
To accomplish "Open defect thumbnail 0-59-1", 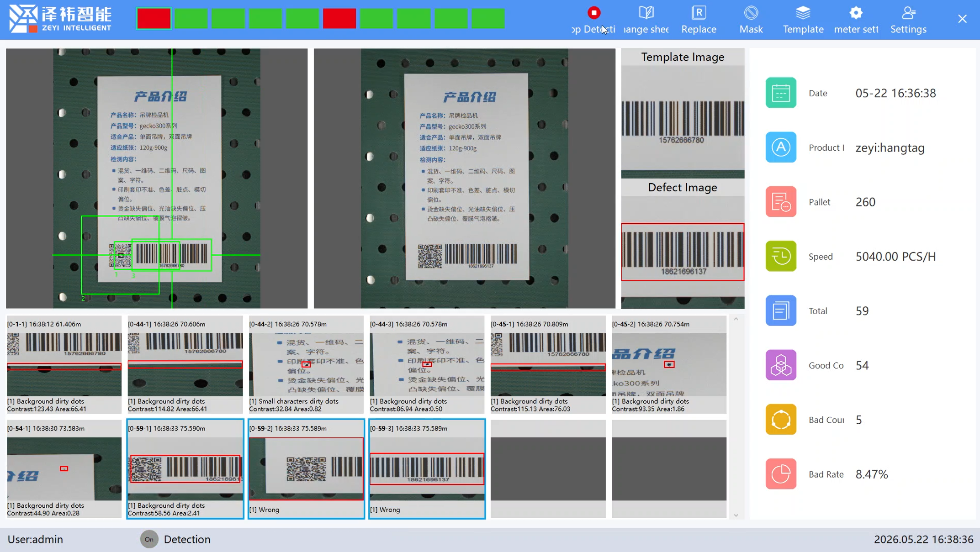I will point(185,469).
